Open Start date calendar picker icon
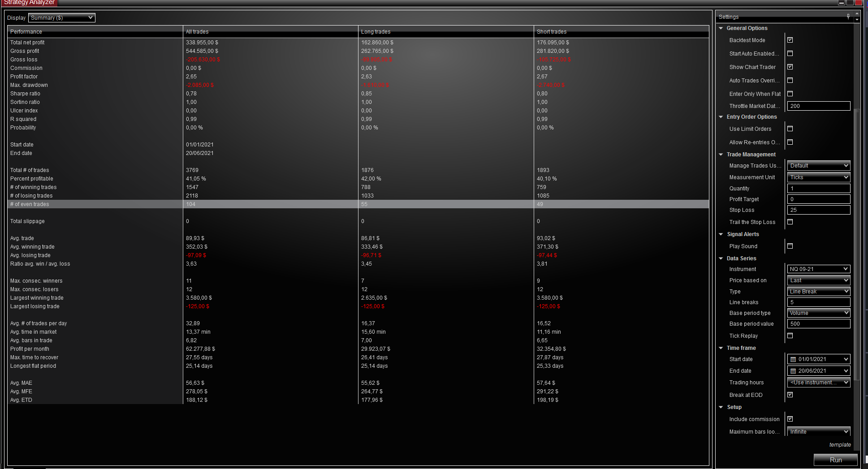The height and width of the screenshot is (469, 868). coord(793,359)
